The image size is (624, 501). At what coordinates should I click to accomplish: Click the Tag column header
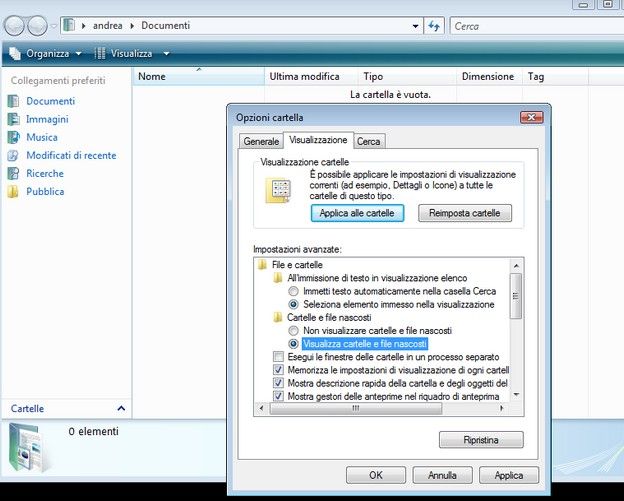[556, 76]
